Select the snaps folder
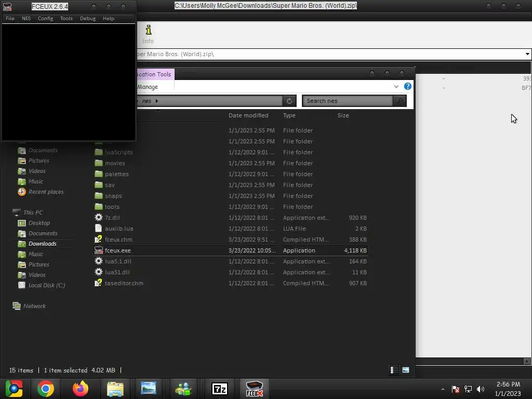532x399 pixels. [x=113, y=196]
